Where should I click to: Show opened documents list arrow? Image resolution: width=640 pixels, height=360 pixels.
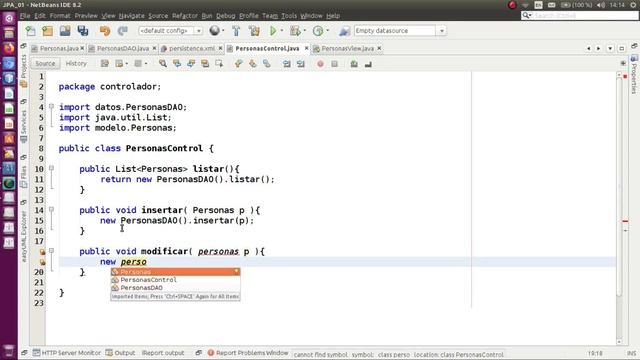(610, 49)
